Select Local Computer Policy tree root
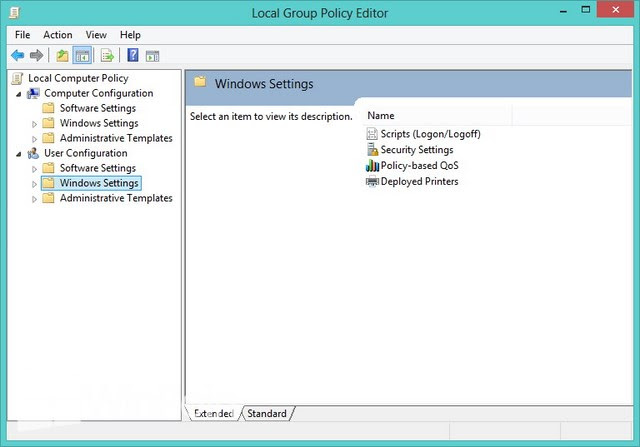The image size is (640, 447). pyautogui.click(x=78, y=78)
